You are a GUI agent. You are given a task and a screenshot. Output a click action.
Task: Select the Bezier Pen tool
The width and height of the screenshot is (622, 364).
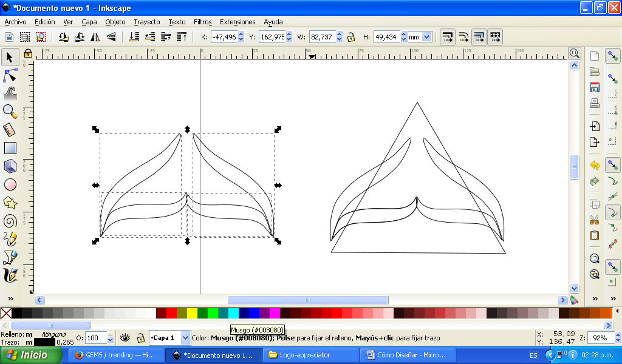10,257
